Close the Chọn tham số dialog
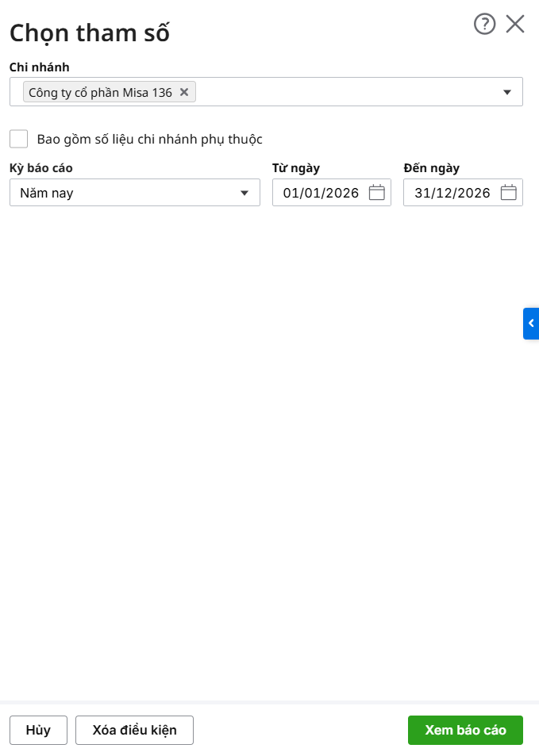The width and height of the screenshot is (539, 756). tap(515, 25)
